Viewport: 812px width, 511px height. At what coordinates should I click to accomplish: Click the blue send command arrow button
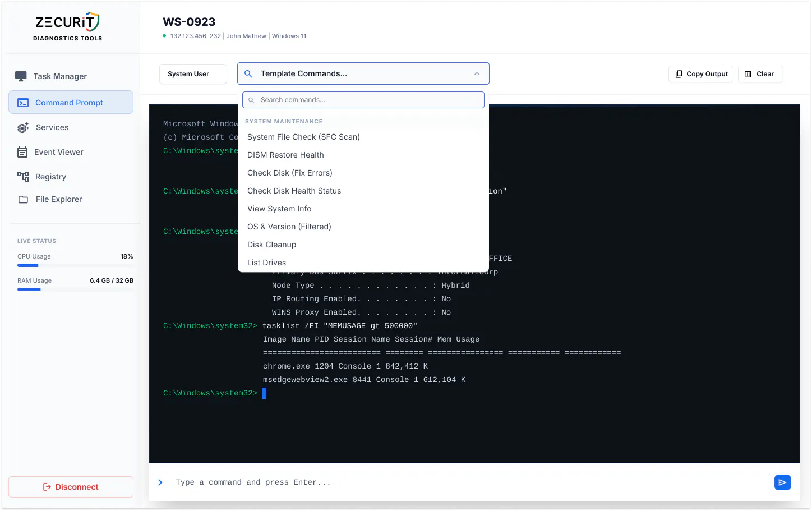pos(782,482)
